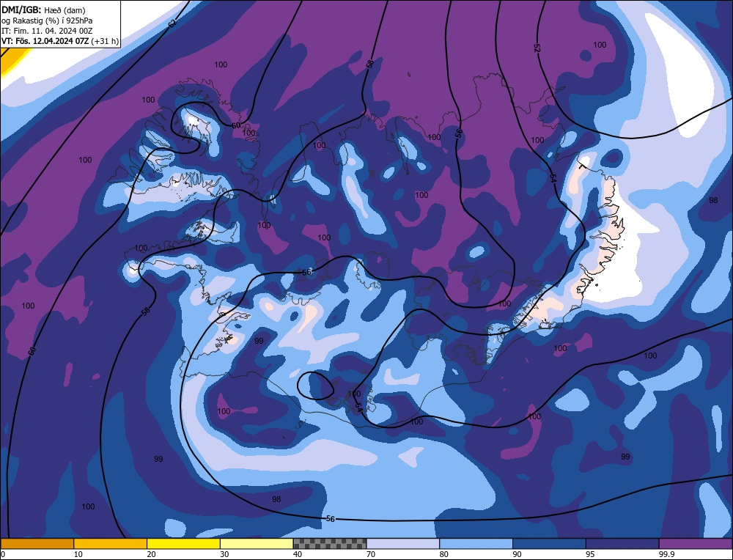Click the '62' contour label
Viewport: 733px width, 560px height.
(x=172, y=24)
